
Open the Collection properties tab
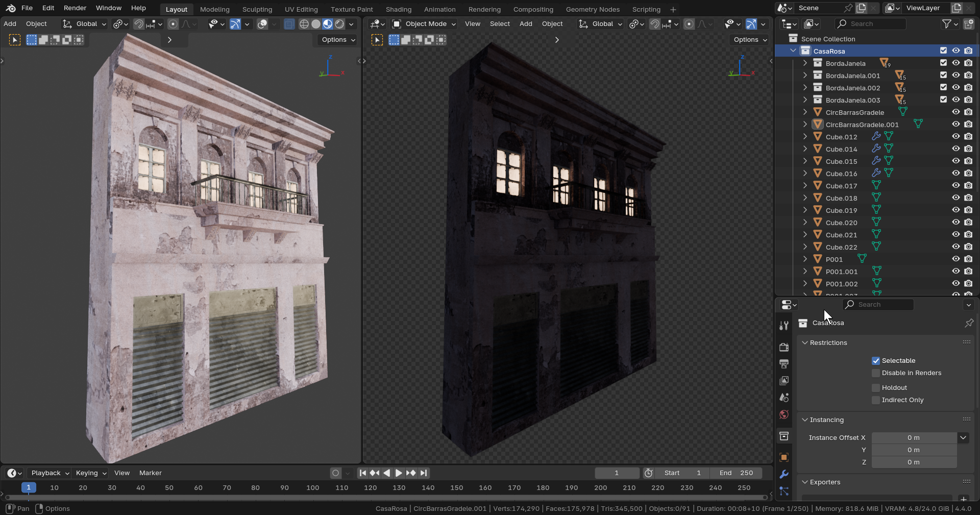pos(784,436)
